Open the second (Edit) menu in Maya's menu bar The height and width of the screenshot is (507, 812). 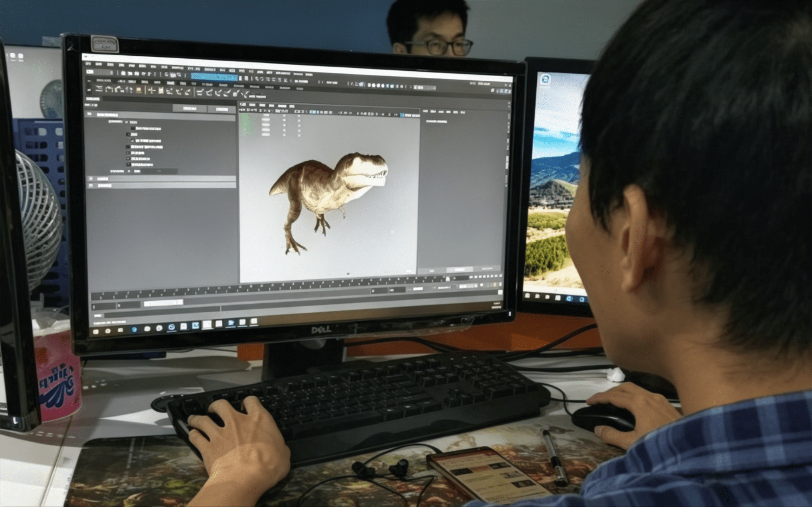click(99, 64)
